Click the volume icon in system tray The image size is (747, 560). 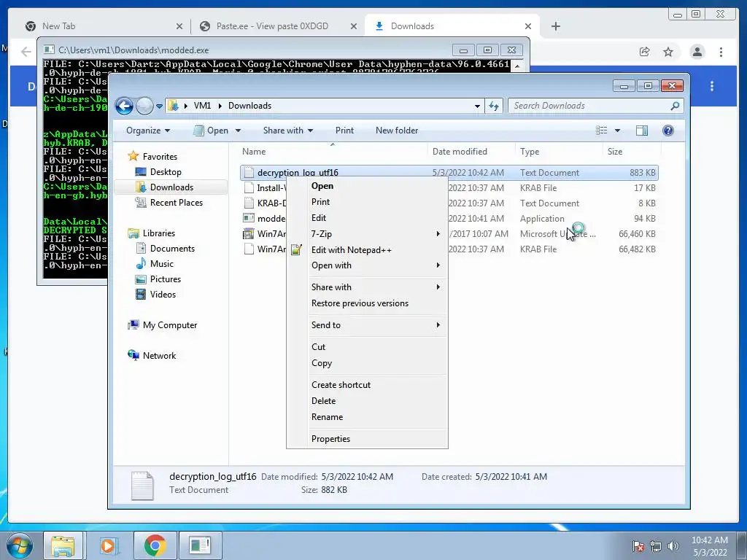[673, 546]
